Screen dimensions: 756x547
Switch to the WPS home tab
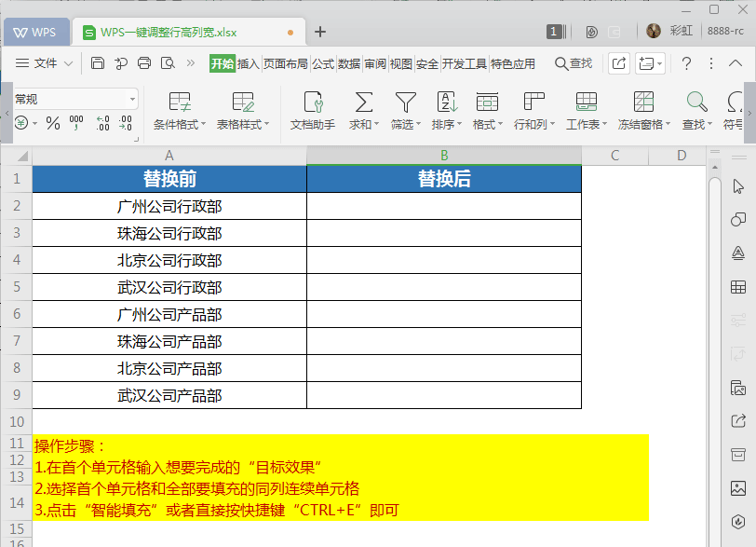35,33
